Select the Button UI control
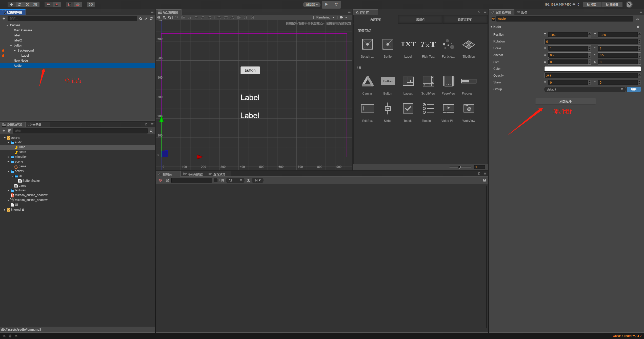Viewport: 644px width, 339px height. 388,81
